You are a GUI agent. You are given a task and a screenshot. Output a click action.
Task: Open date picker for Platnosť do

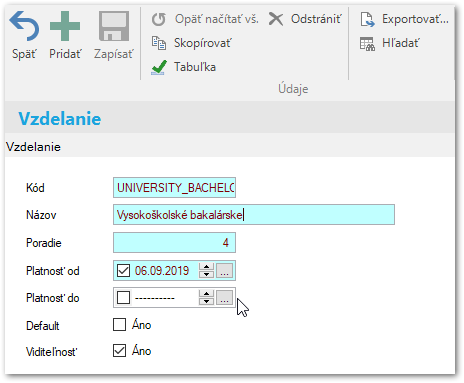coord(224,298)
